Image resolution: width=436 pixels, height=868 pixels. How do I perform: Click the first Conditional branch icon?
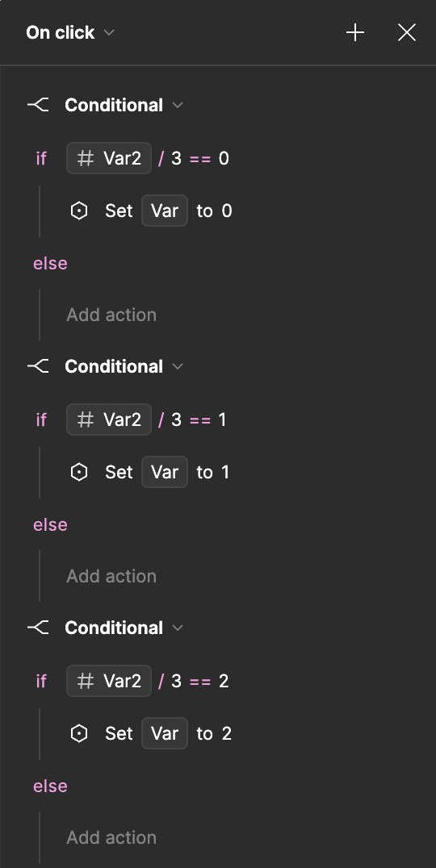pyautogui.click(x=38, y=105)
